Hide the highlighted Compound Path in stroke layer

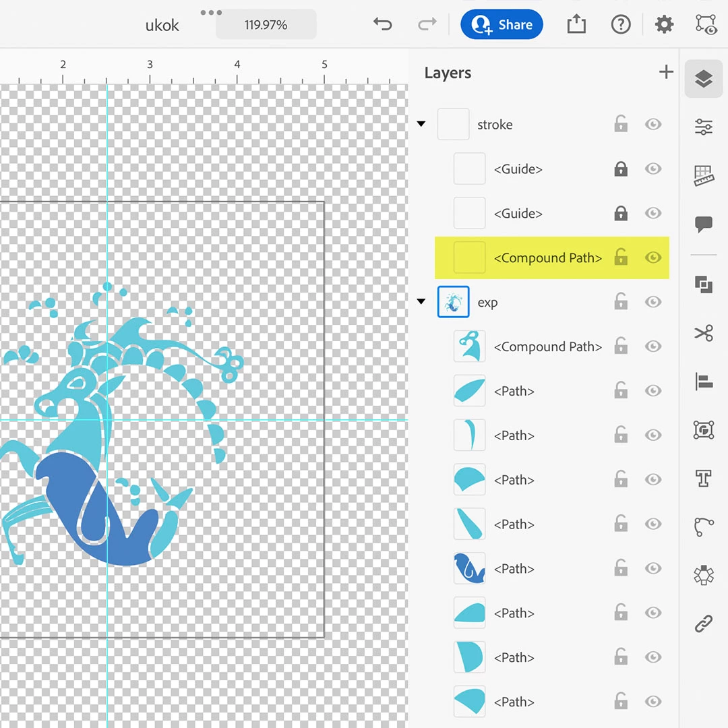pyautogui.click(x=653, y=257)
